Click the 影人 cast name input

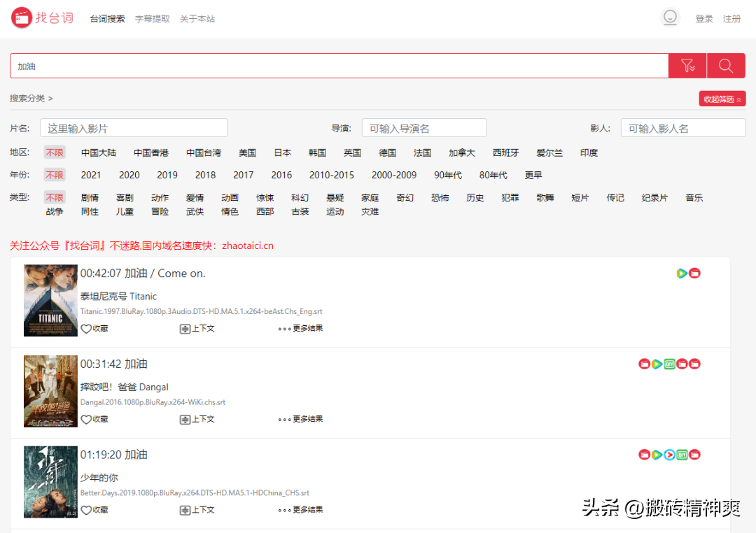(x=682, y=128)
